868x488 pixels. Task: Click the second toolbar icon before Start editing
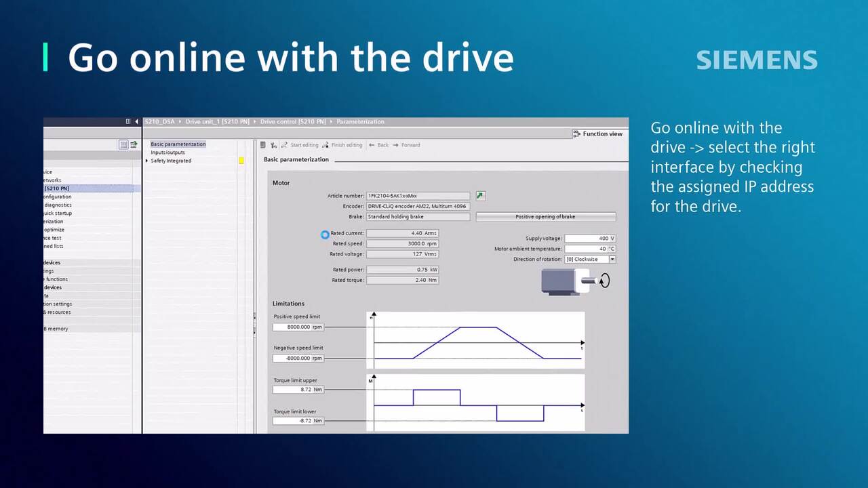pos(273,145)
